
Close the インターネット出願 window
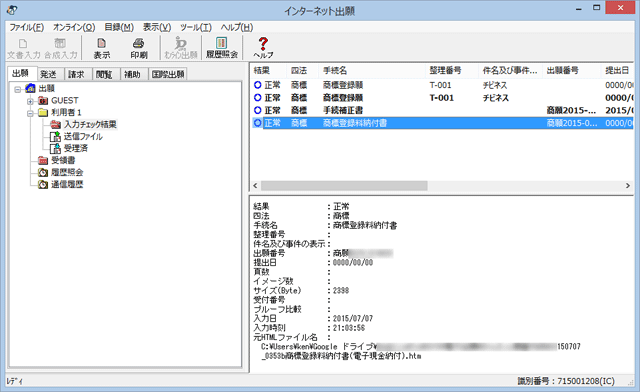click(x=620, y=8)
